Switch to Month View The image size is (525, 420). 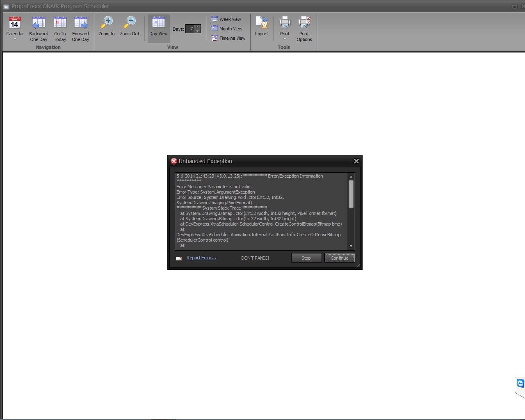226,29
